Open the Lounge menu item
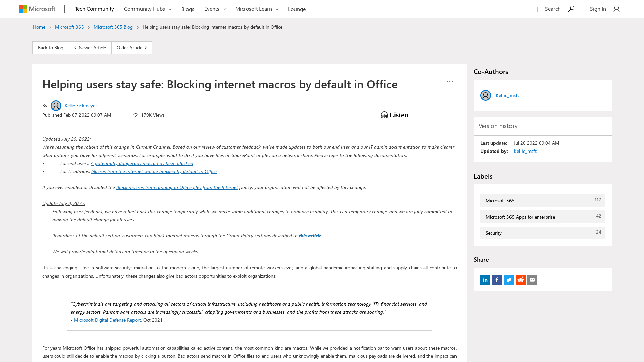This screenshot has width=644, height=362. pyautogui.click(x=297, y=9)
